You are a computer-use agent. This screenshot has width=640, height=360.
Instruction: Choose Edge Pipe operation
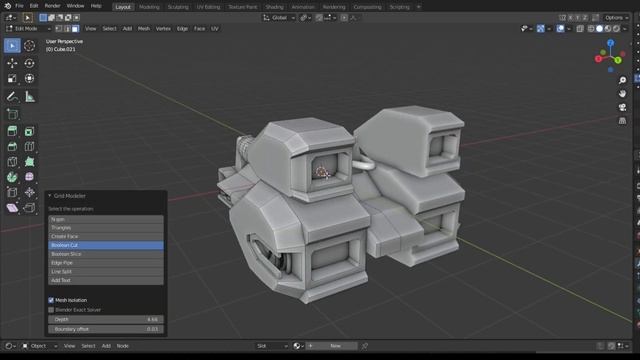(106, 263)
